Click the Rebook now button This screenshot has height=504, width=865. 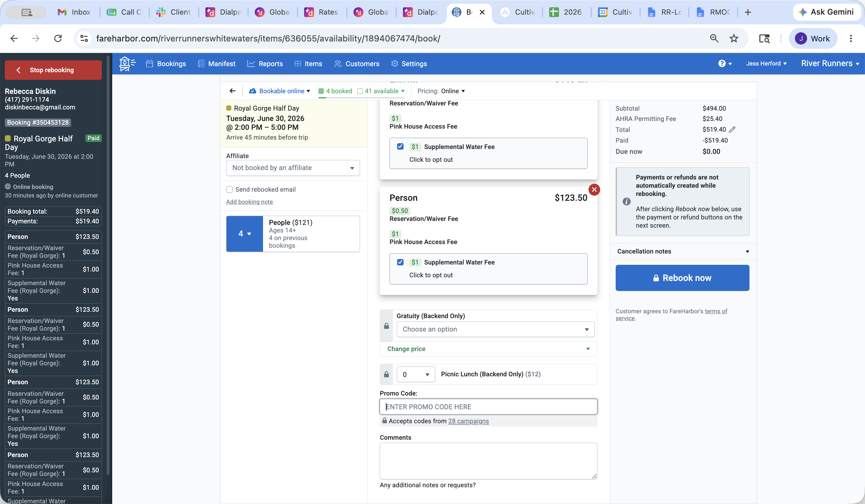(x=682, y=278)
